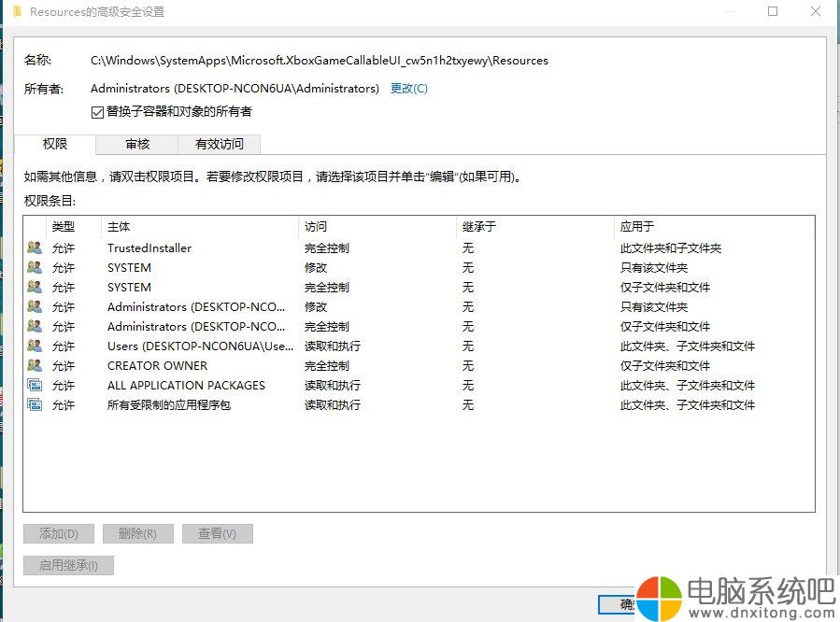Select the TrustedInstaller permission entry

pyautogui.click(x=419, y=247)
